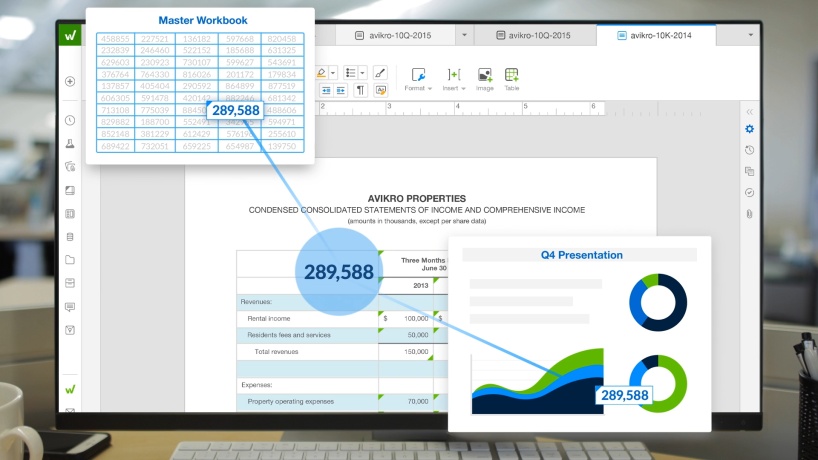The height and width of the screenshot is (460, 818).
Task: Select the highlighter color tool
Action: (322, 72)
